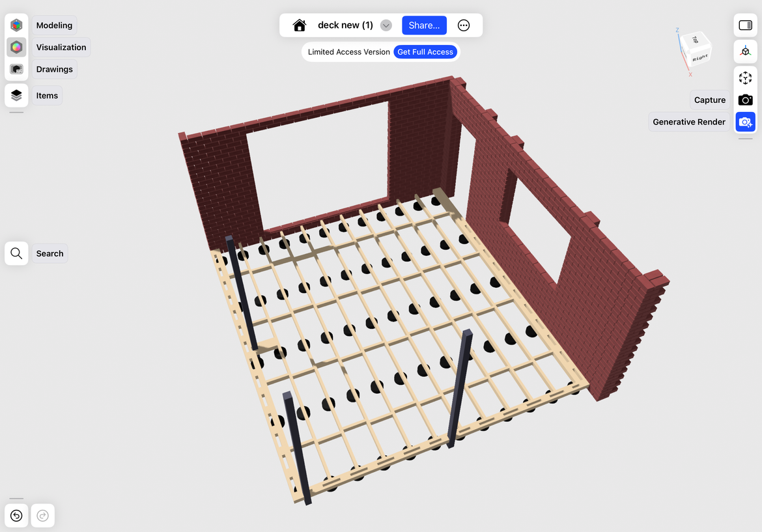
Task: Select the Drawings label tab
Action: pos(55,69)
